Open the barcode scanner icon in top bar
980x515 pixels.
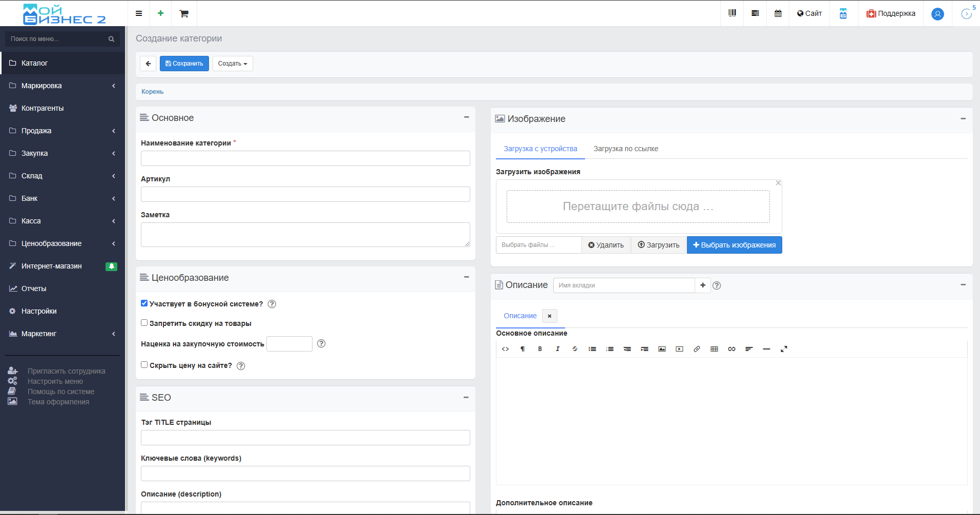732,13
